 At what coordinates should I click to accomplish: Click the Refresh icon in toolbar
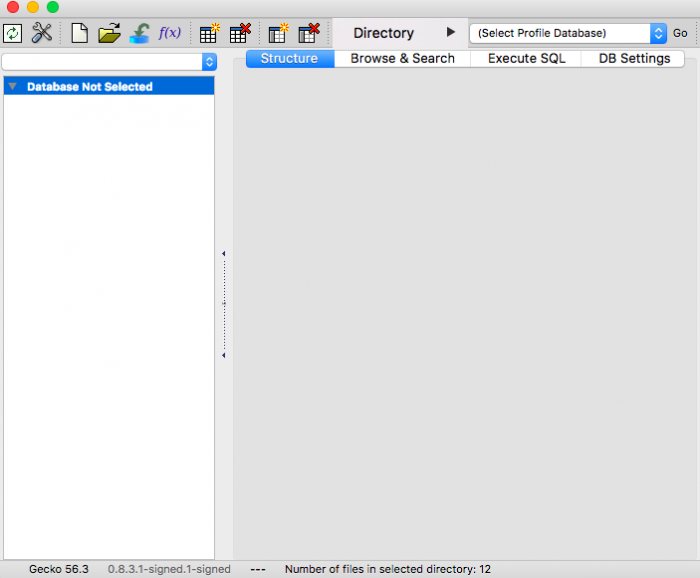pyautogui.click(x=12, y=33)
